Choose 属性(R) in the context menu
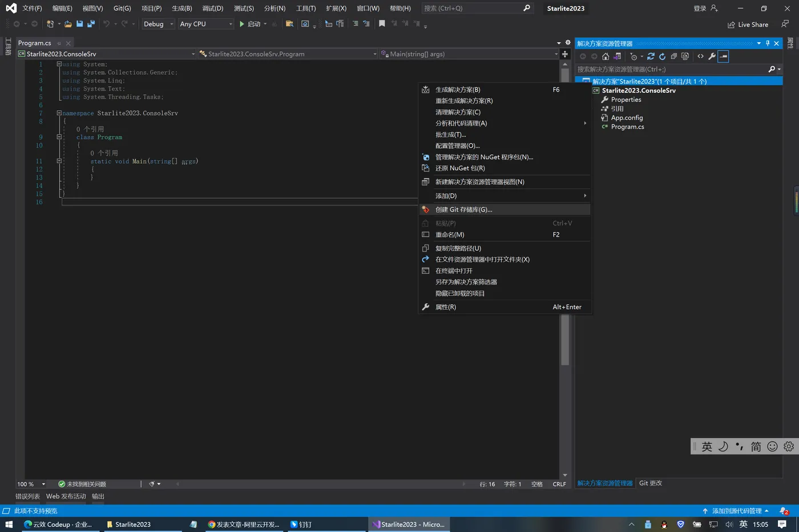Image resolution: width=799 pixels, height=532 pixels. click(x=505, y=307)
